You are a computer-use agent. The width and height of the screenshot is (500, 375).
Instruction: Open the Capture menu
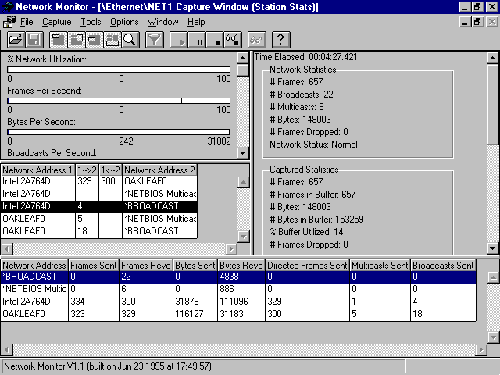click(x=57, y=22)
